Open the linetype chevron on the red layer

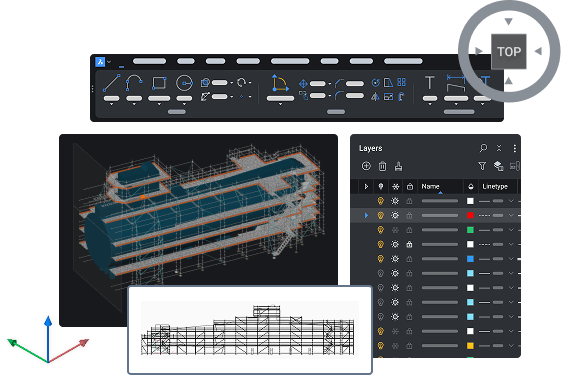(511, 215)
